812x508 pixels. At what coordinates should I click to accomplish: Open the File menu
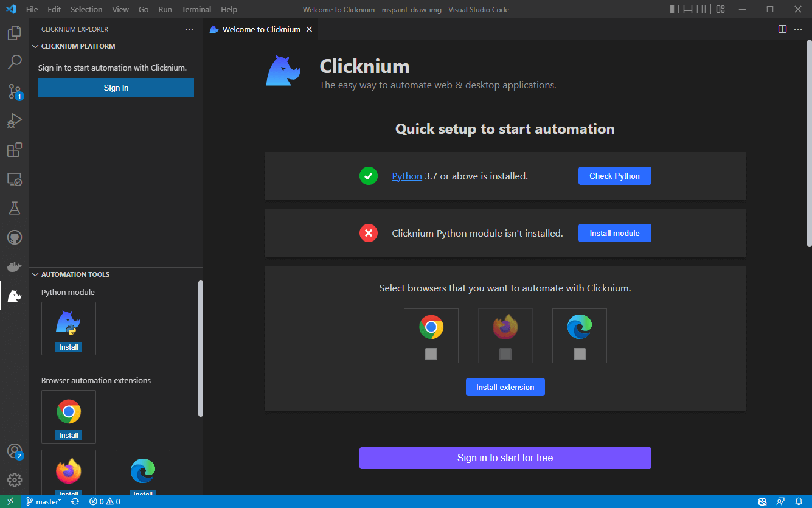point(32,9)
